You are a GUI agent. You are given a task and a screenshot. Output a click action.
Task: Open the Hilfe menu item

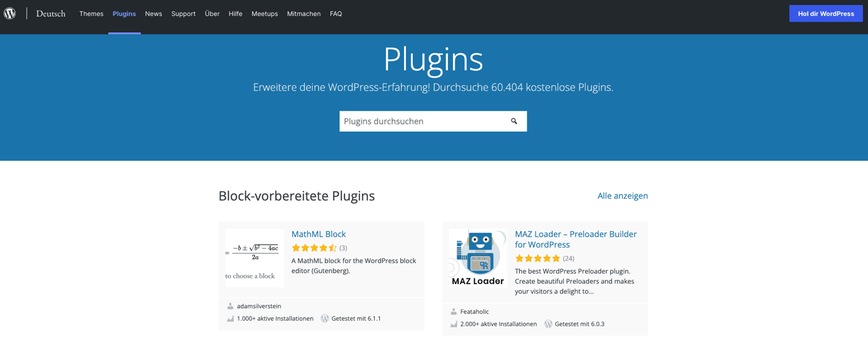[236, 14]
